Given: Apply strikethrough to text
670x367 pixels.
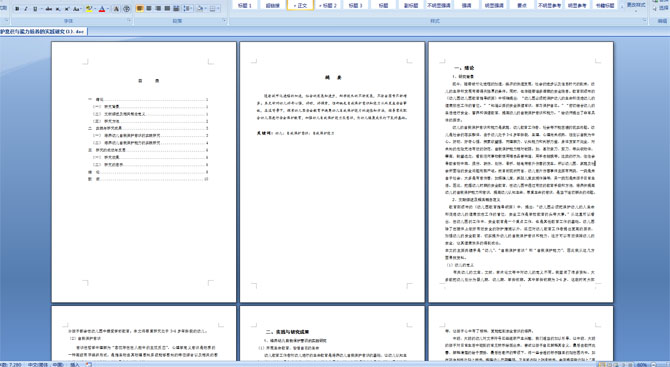Looking at the screenshot, I should (49, 9).
